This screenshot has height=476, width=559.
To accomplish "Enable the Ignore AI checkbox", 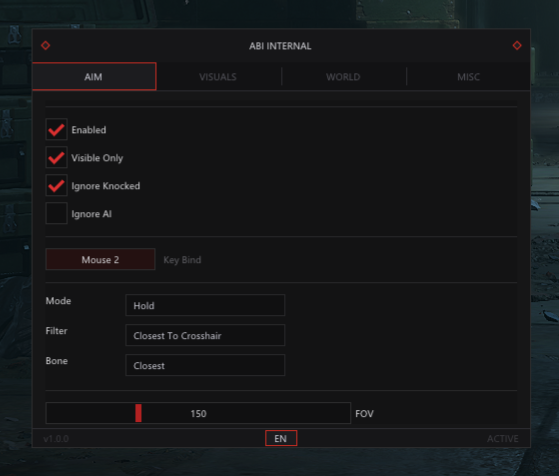I will coord(56,213).
